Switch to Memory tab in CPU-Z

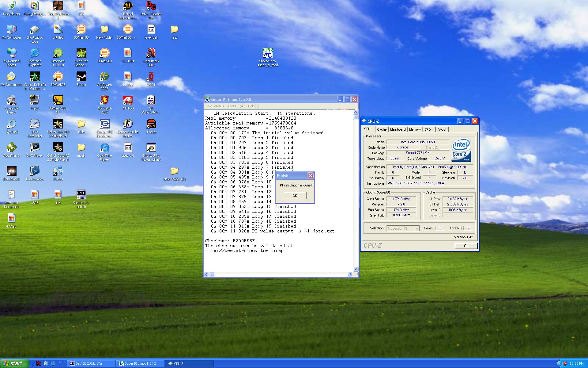pyautogui.click(x=415, y=129)
